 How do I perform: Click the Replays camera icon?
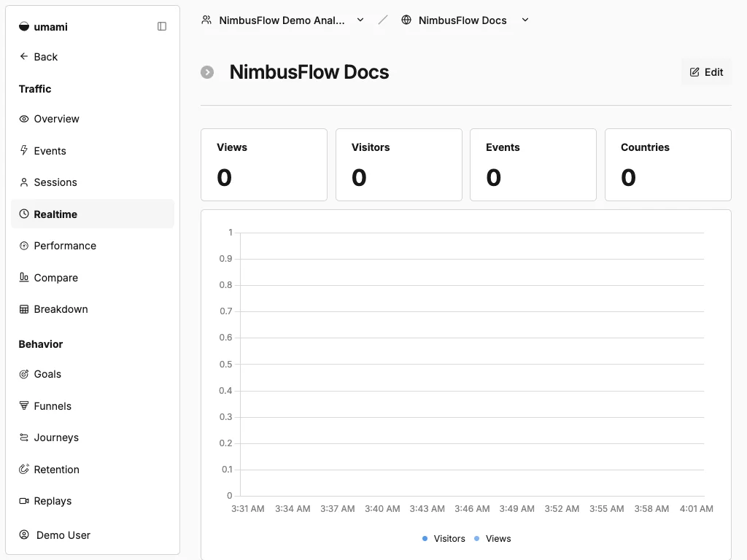[x=24, y=501]
